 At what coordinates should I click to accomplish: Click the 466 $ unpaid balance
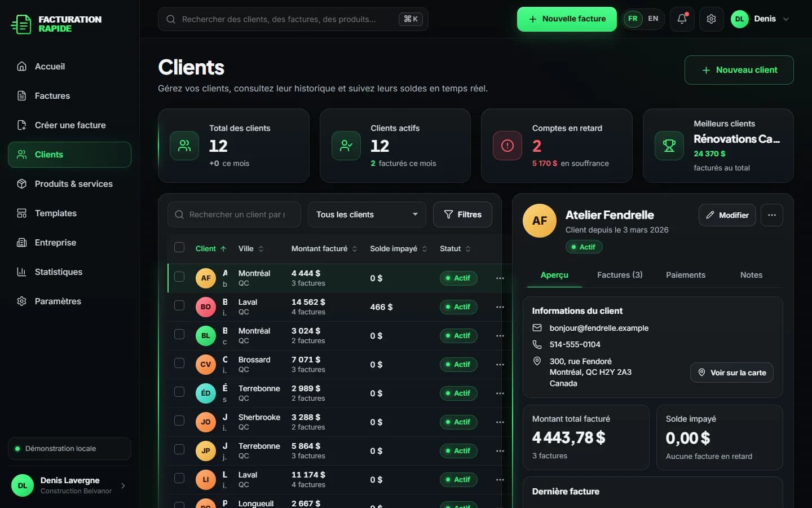coord(381,307)
